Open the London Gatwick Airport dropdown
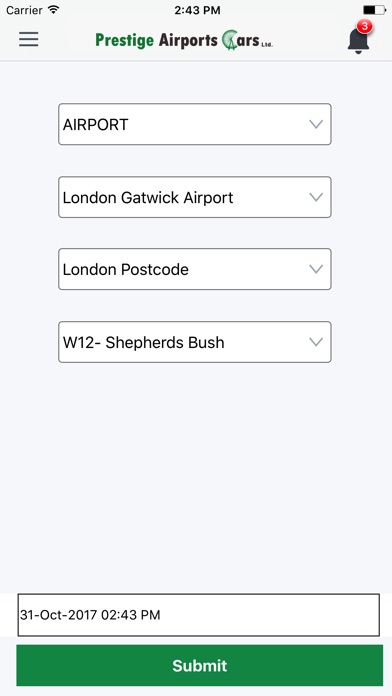 195,197
